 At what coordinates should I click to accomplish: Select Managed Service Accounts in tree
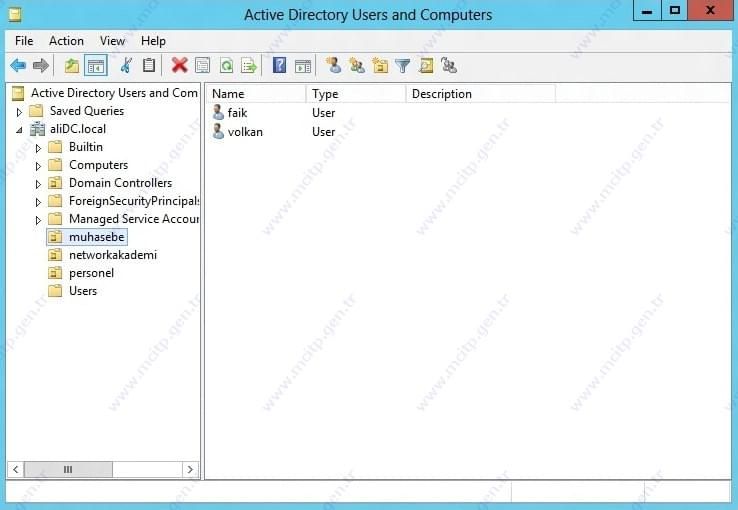click(x=134, y=219)
